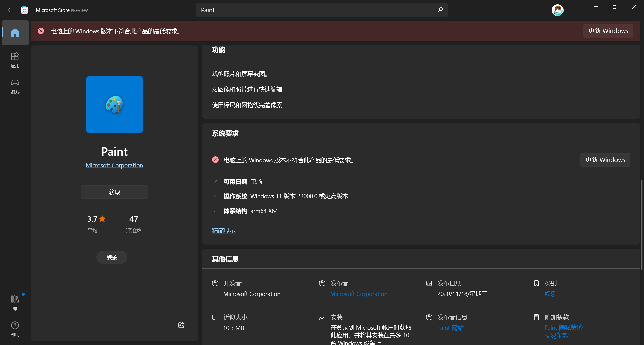The width and height of the screenshot is (644, 345).
Task: Go back using the back arrow
Action: pos(10,10)
